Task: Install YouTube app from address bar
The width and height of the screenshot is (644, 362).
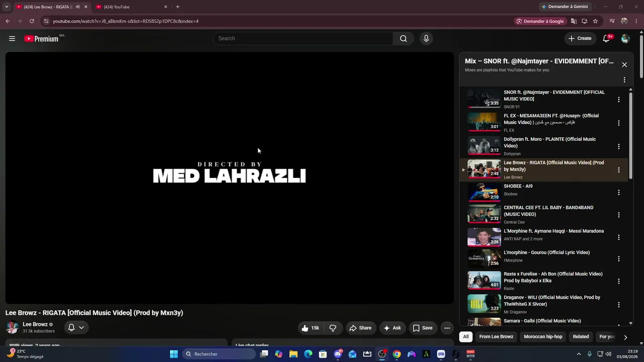Action: 584,21
